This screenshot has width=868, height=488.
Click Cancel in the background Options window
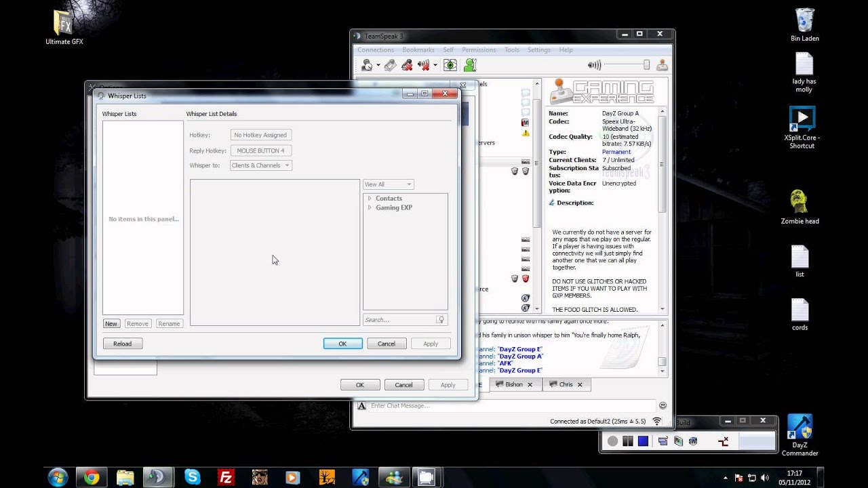403,385
